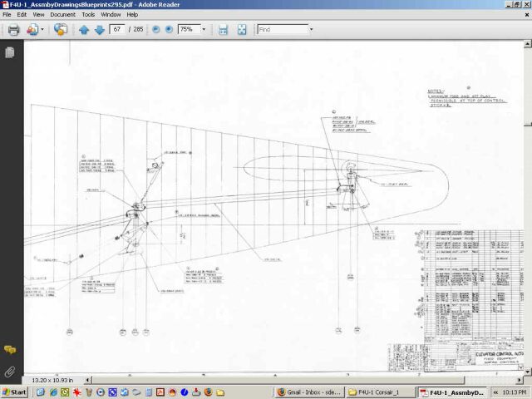
Task: Click the folder icon in quick launch
Action: tap(220, 392)
